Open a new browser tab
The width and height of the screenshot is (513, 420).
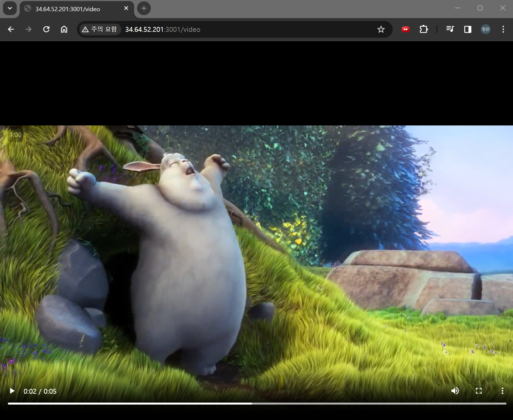(x=144, y=8)
